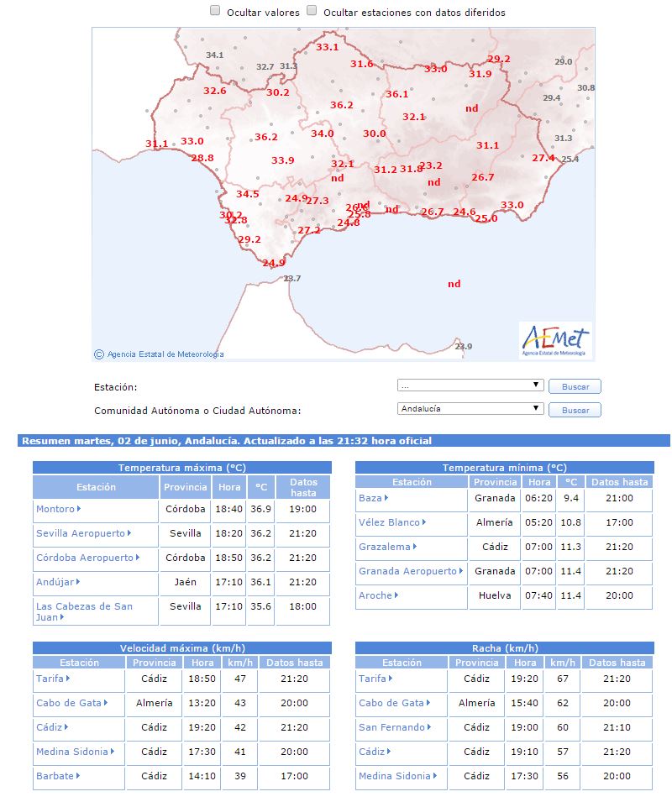Click the AEMet logo on the map
Viewport: 672px width, 802px height.
[x=555, y=340]
